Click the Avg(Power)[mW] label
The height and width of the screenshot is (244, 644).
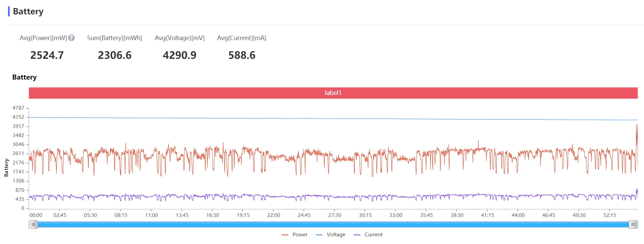pos(43,38)
